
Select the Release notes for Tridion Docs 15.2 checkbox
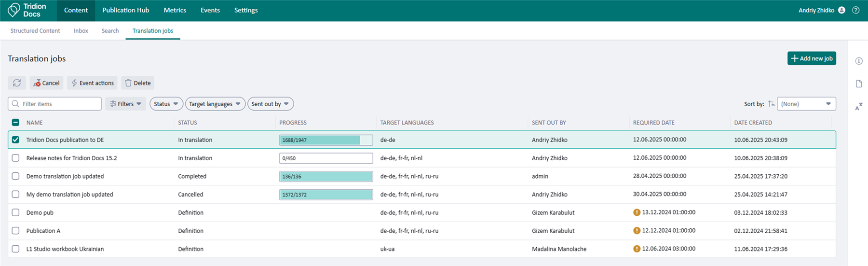point(15,158)
